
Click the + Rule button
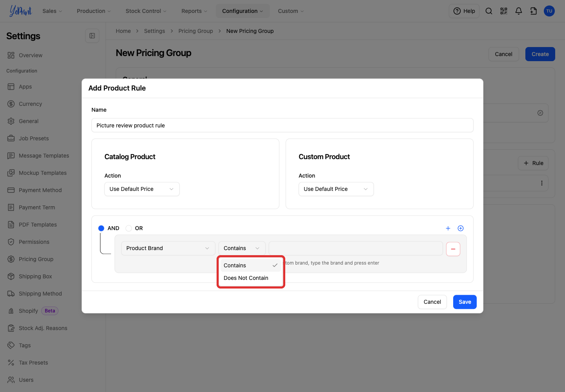[x=533, y=163]
